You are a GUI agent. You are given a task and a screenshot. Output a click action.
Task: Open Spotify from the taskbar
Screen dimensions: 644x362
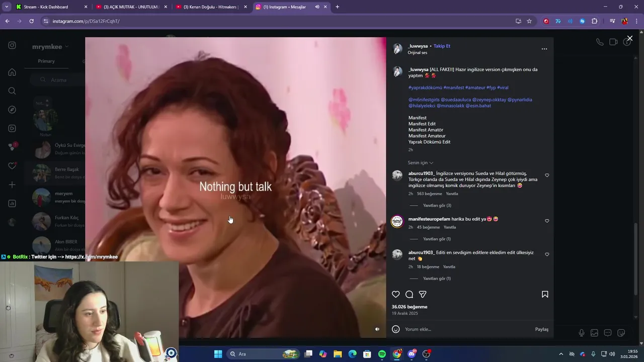(x=382, y=354)
